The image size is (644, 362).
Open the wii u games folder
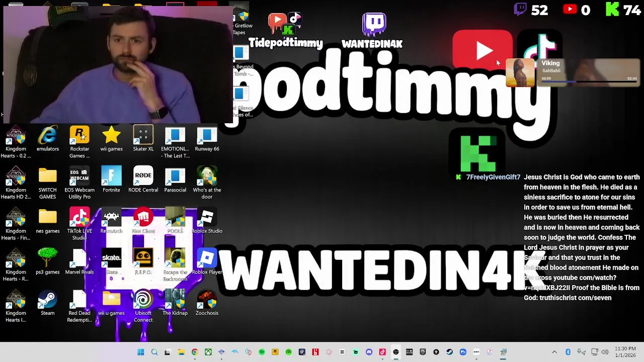click(111, 303)
